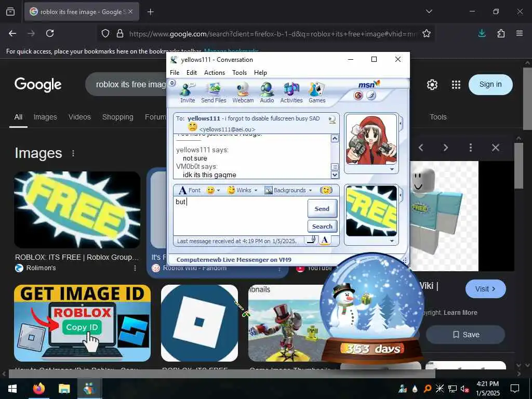Click the chat history scroll down arrow
This screenshot has height=399, width=532.
[x=335, y=175]
